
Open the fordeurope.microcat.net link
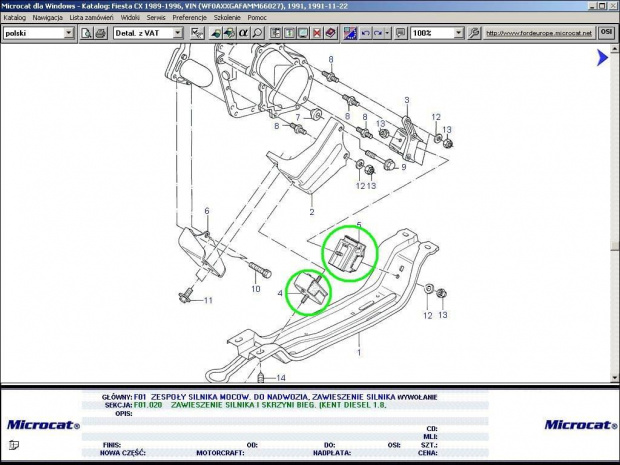(x=539, y=33)
